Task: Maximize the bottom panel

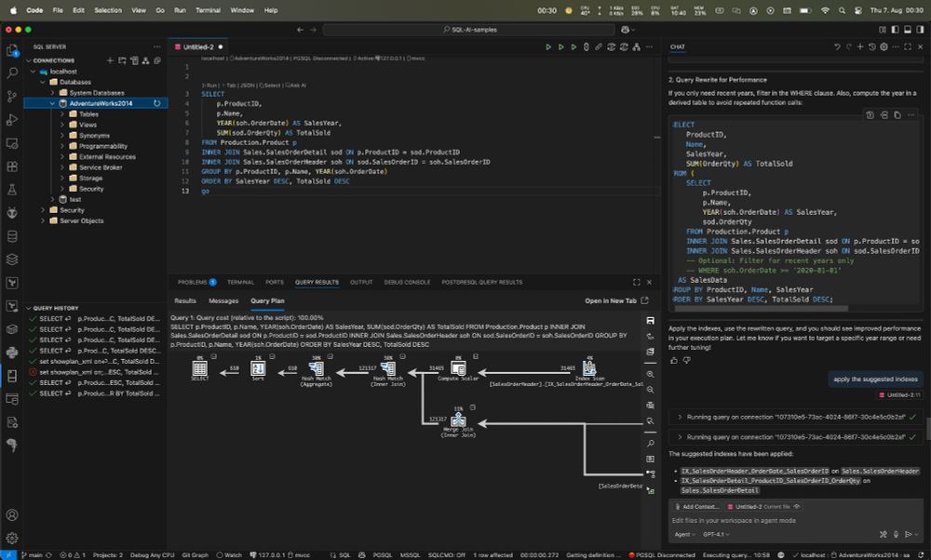Action: [637, 283]
